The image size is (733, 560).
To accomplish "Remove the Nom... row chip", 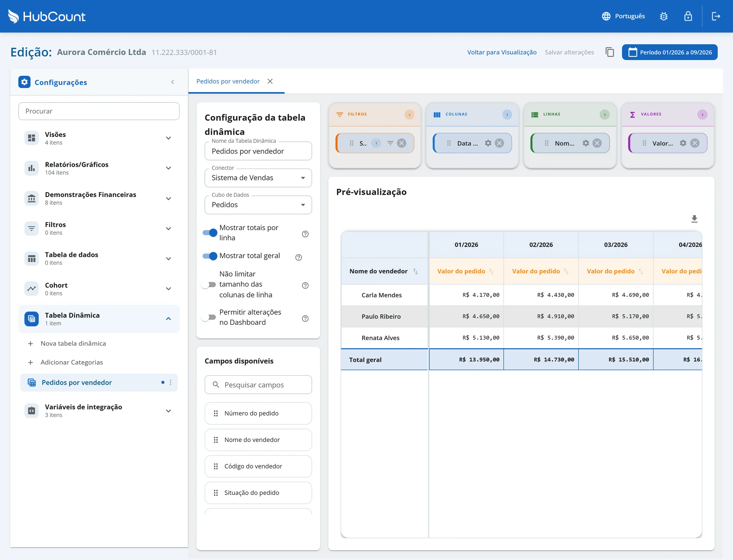I will (597, 143).
